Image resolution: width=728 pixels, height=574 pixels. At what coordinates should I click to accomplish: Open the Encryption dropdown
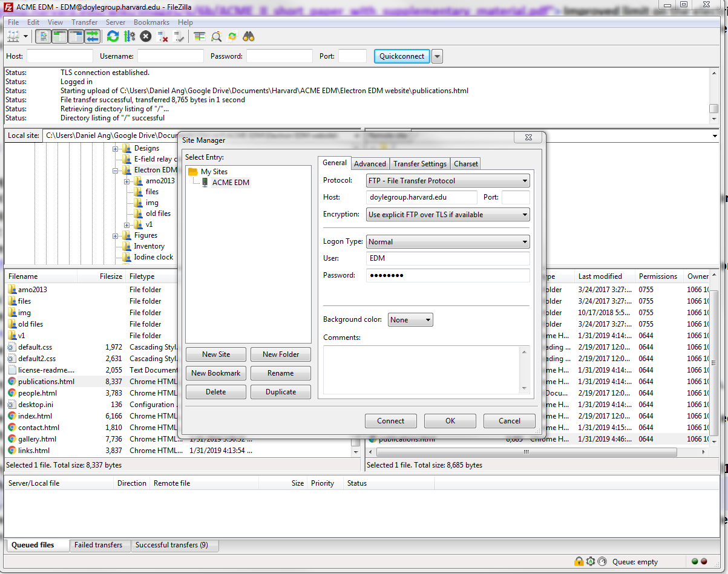pos(448,215)
